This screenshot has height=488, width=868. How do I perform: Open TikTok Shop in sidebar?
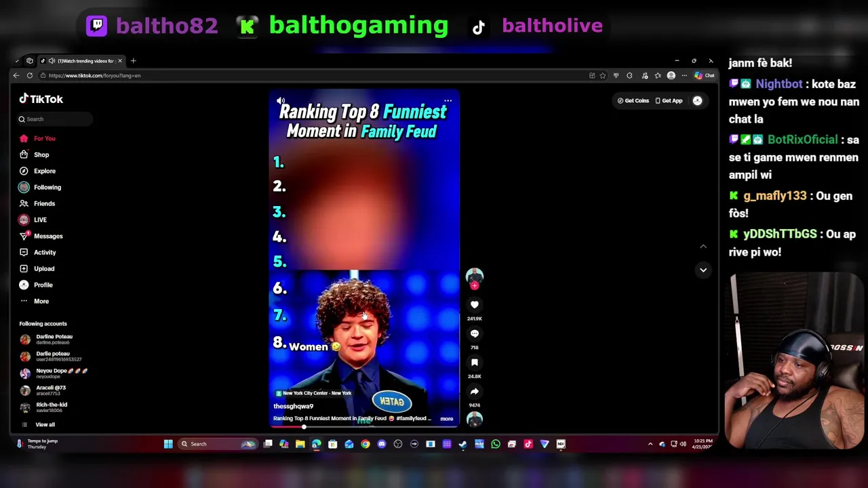[34, 155]
